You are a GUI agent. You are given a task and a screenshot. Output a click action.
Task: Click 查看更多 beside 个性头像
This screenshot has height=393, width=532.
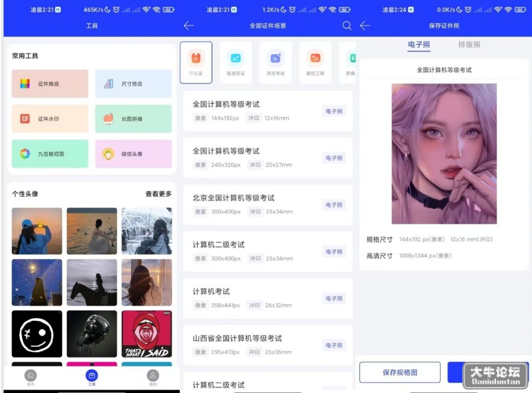click(159, 194)
